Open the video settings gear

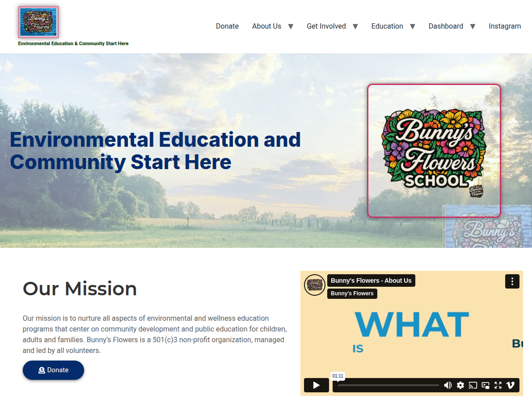tap(460, 385)
